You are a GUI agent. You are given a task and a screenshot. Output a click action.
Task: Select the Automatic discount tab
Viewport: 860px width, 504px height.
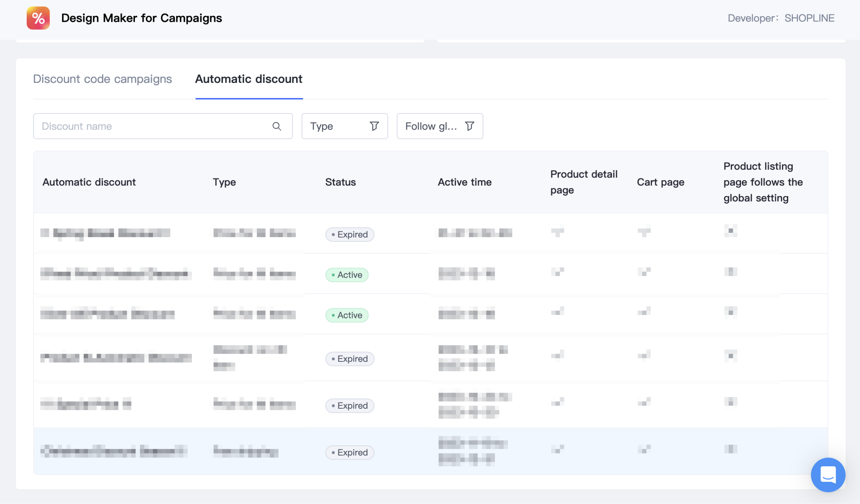249,79
